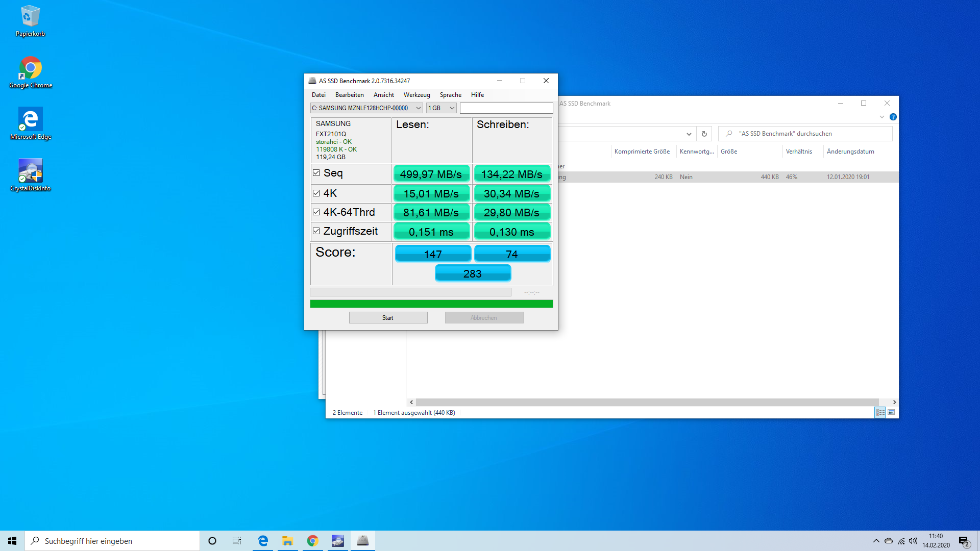Click the AS SSD Benchmark search box in Explorer

(x=805, y=134)
